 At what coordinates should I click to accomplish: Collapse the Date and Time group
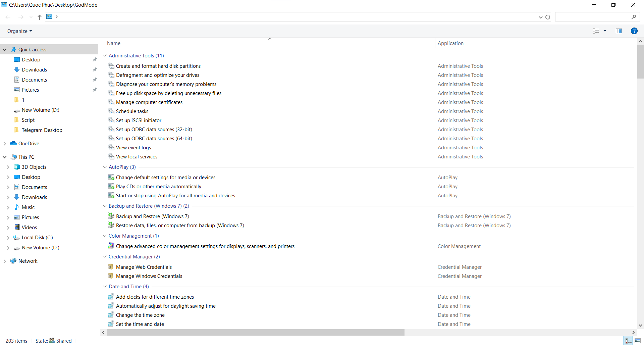click(105, 286)
